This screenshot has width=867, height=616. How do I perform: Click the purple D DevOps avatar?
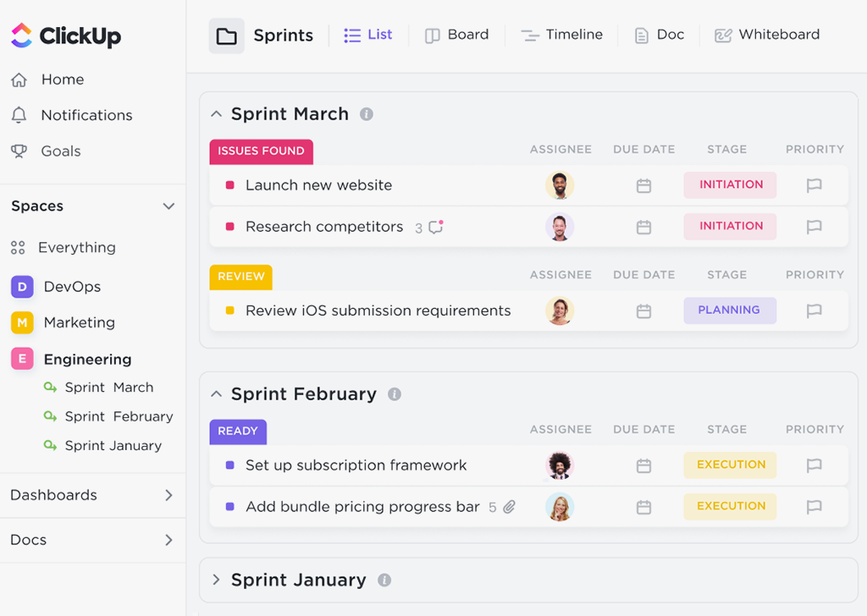pyautogui.click(x=22, y=287)
